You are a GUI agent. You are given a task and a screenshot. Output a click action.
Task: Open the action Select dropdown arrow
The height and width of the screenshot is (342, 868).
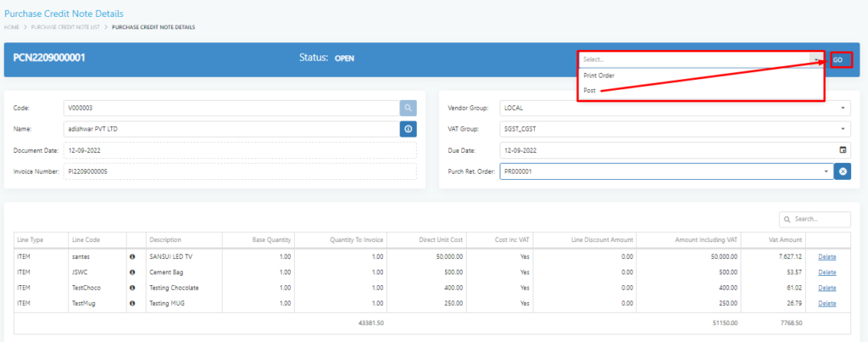point(816,59)
